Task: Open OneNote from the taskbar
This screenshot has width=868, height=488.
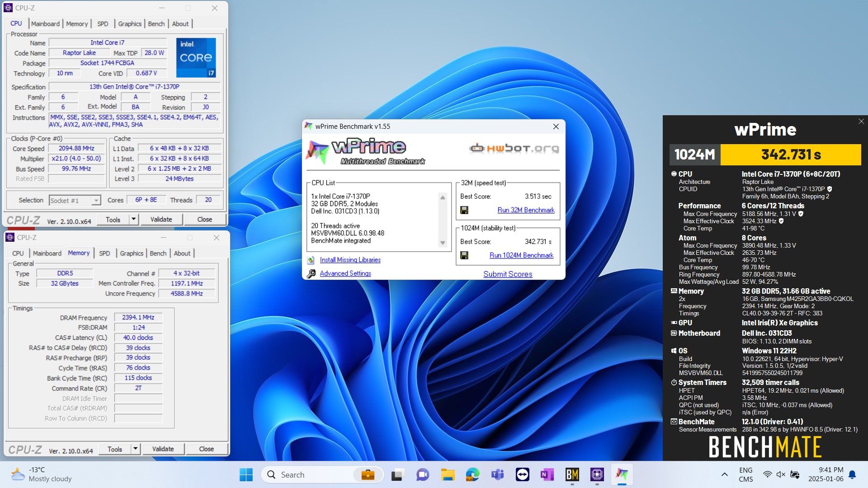Action: tap(547, 474)
